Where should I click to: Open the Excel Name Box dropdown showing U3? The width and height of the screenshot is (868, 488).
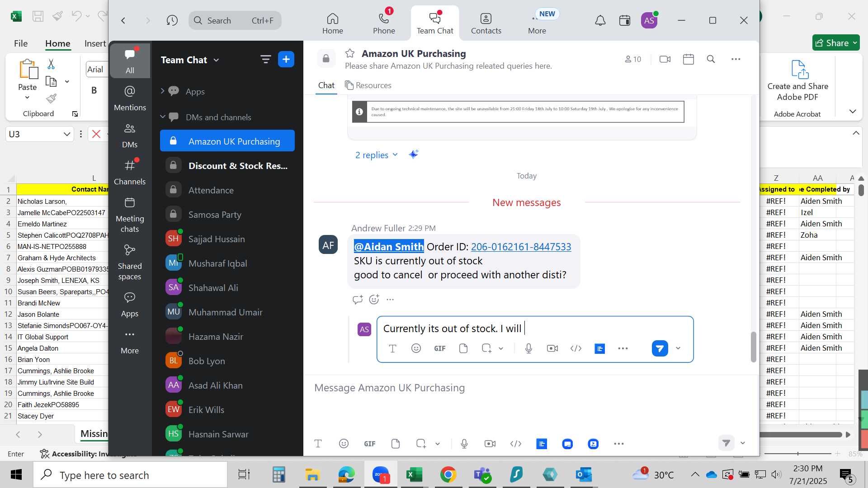pos(66,134)
